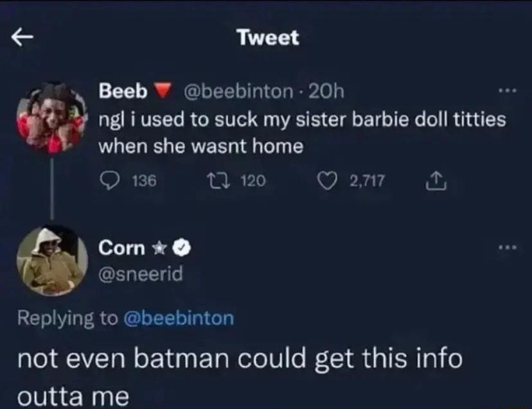Click Corn's display name
This screenshot has width=532, height=409.
pos(122,247)
